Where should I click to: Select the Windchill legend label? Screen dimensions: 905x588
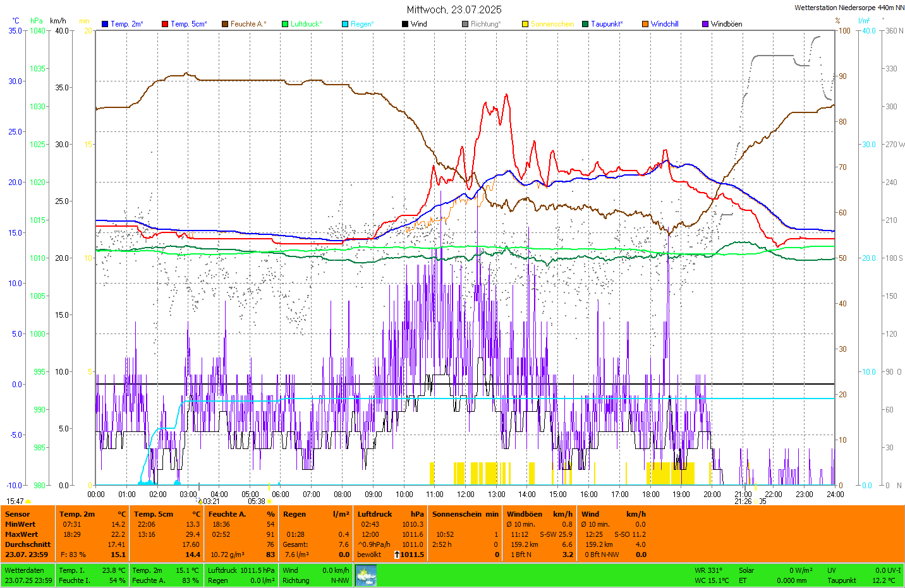click(664, 24)
